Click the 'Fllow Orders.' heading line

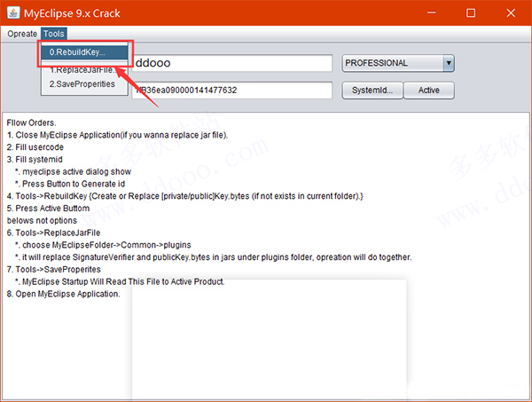pyautogui.click(x=32, y=123)
